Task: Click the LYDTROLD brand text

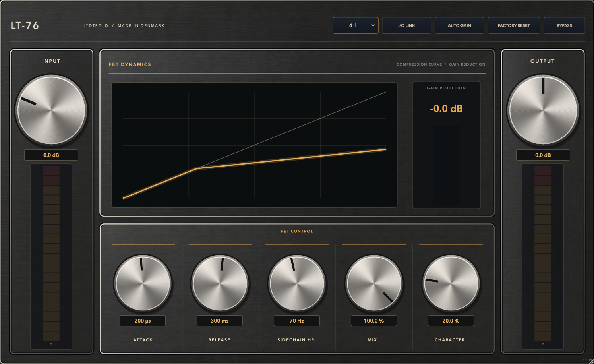Action: click(x=96, y=25)
